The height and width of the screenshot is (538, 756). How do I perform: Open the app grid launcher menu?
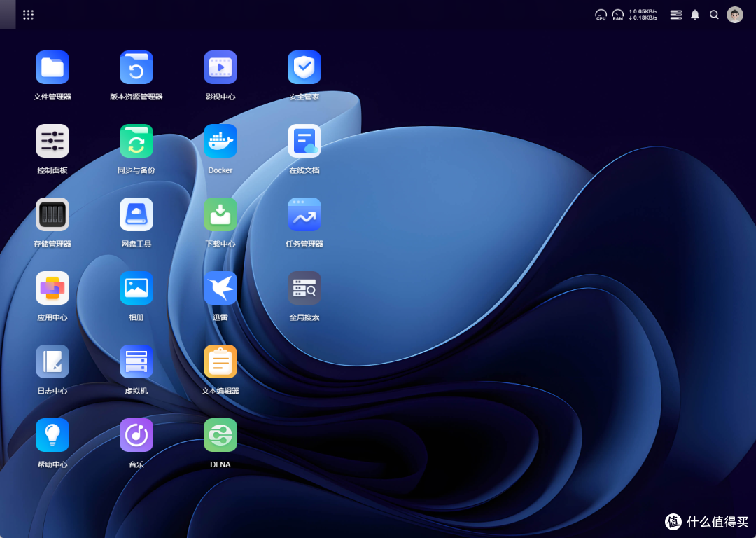[x=29, y=15]
